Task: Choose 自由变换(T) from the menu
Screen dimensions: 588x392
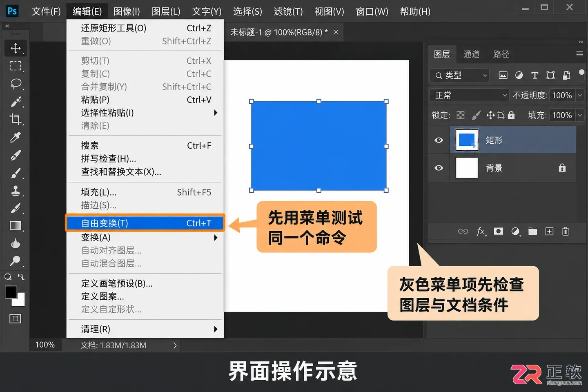Action: click(x=145, y=223)
